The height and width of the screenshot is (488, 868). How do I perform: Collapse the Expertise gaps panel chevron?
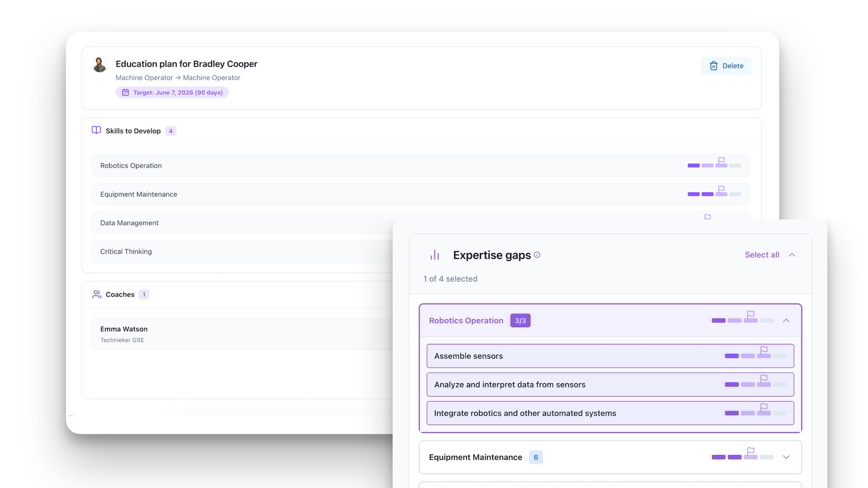(792, 255)
